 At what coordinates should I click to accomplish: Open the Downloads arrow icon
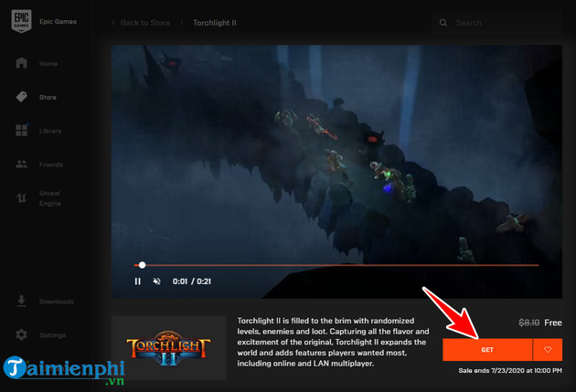point(21,301)
